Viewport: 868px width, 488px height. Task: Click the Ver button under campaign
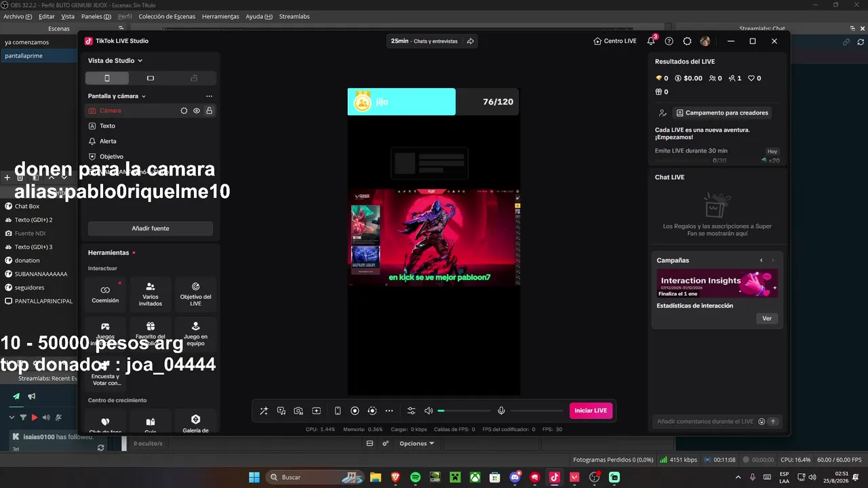[x=767, y=319]
